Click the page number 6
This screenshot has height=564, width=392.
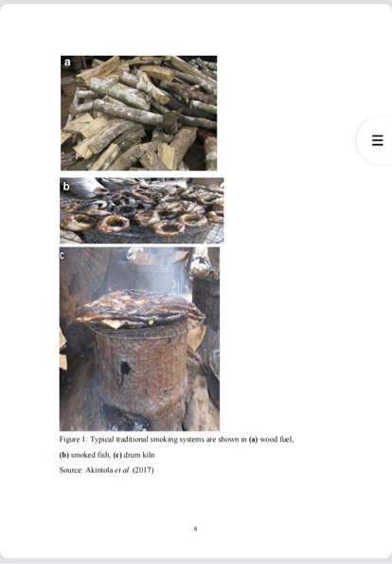[x=195, y=529]
